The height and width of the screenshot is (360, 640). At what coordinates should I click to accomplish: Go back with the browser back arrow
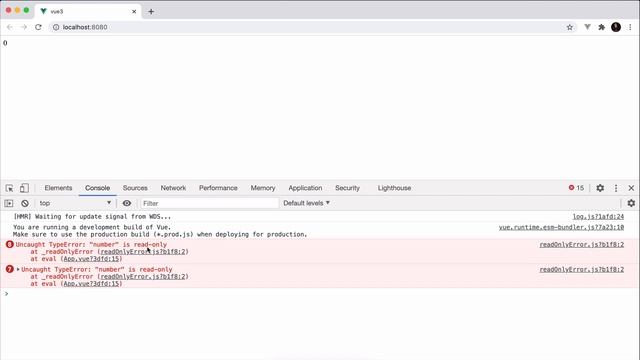pos(10,27)
